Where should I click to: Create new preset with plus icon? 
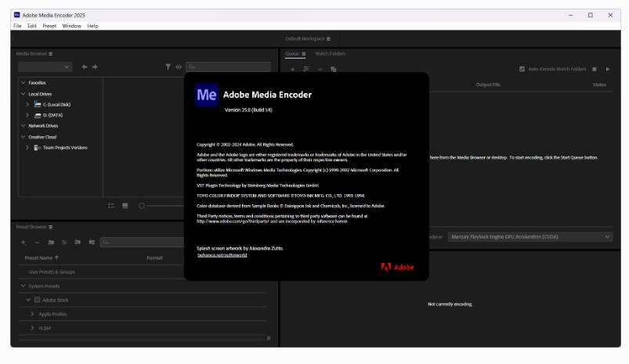point(23,243)
